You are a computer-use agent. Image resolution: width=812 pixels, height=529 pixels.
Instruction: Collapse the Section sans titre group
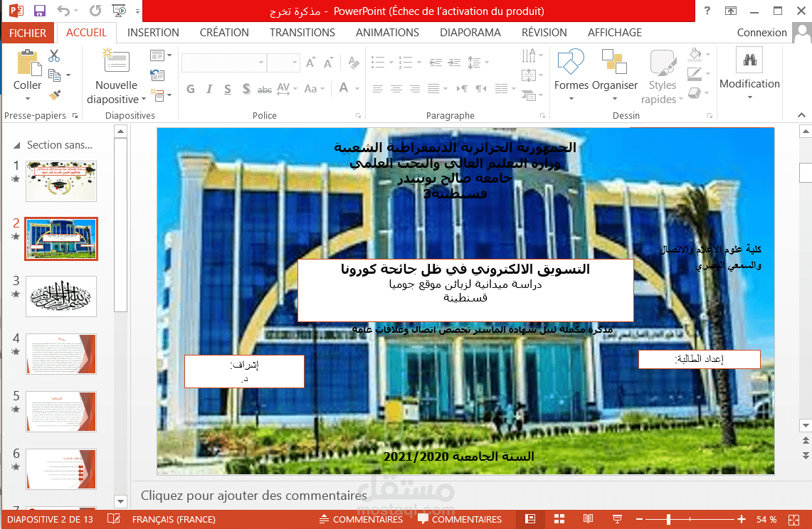pos(17,146)
